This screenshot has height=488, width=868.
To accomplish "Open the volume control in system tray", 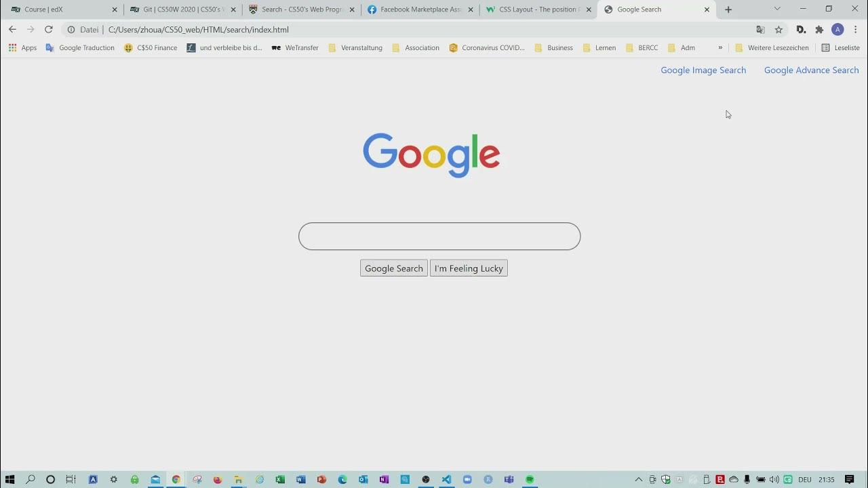I will pos(774,479).
